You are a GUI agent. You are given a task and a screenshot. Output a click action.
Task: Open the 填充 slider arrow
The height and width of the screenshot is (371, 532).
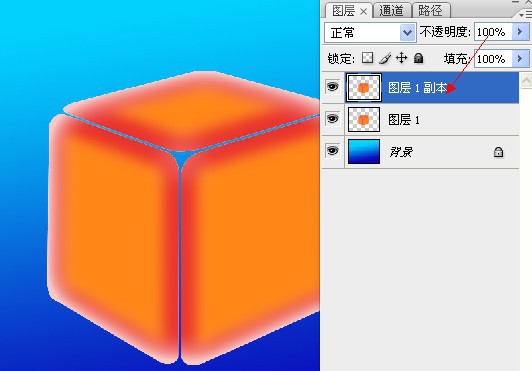pos(520,59)
